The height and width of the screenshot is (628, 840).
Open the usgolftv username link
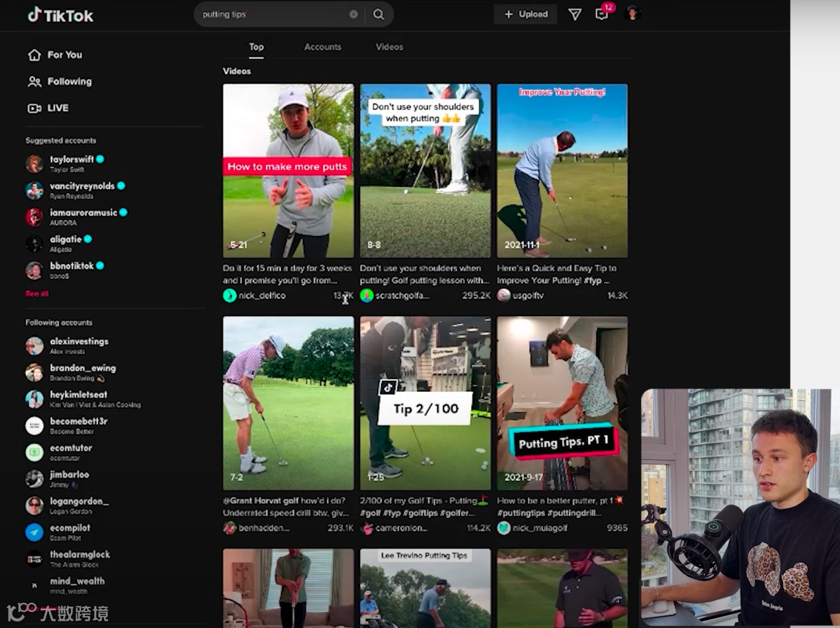click(528, 296)
